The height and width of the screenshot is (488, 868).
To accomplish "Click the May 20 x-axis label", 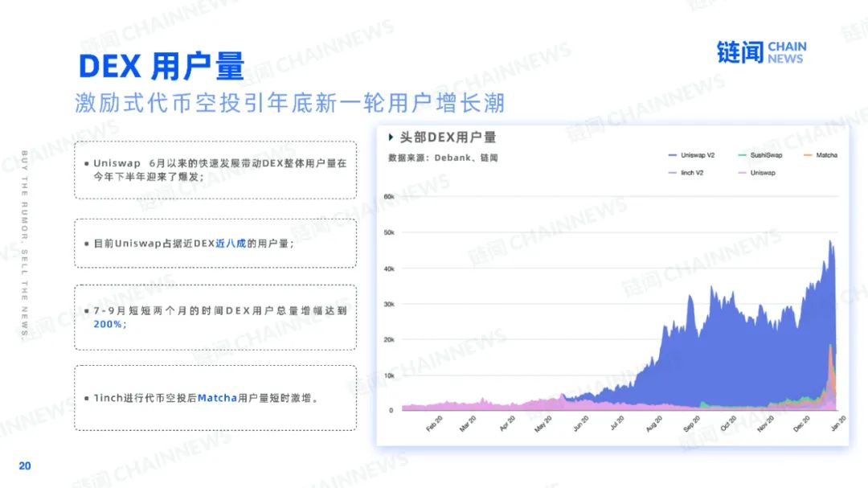I will (543, 423).
